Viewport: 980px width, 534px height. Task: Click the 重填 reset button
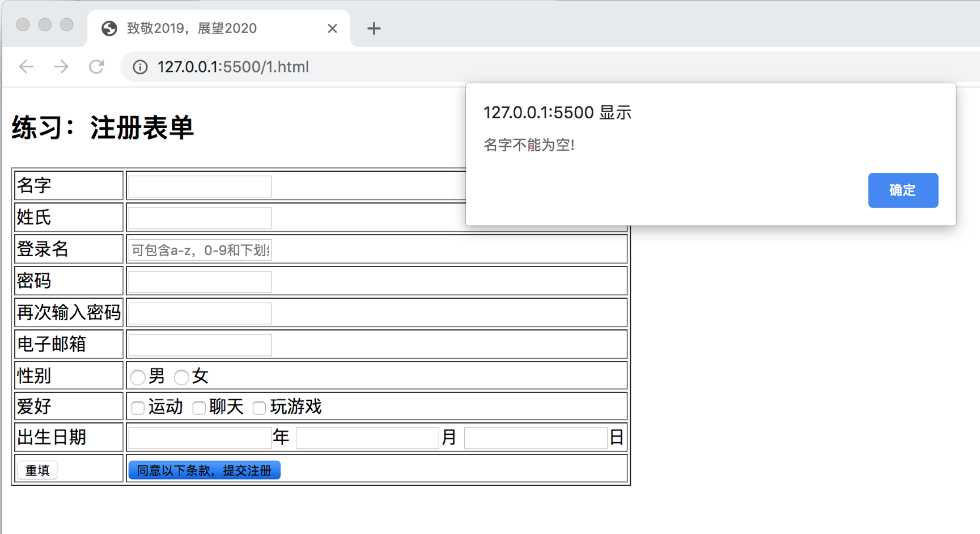pos(37,470)
